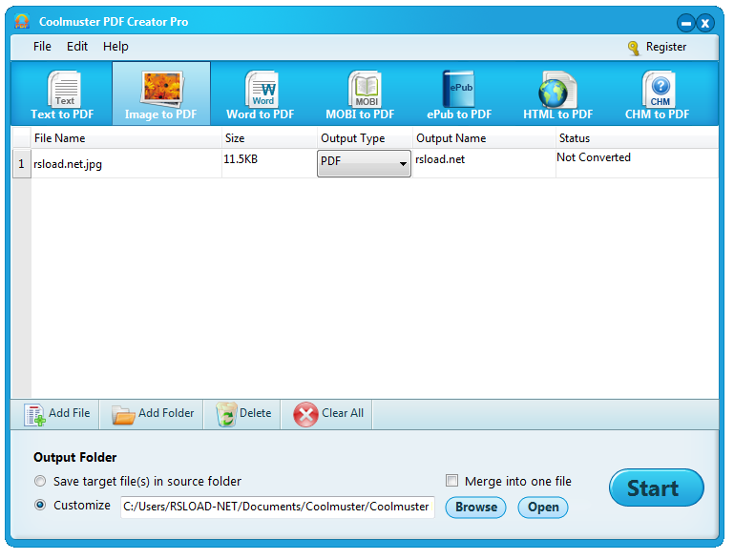
Task: Click the rsload.net output name cell
Action: coord(485,164)
